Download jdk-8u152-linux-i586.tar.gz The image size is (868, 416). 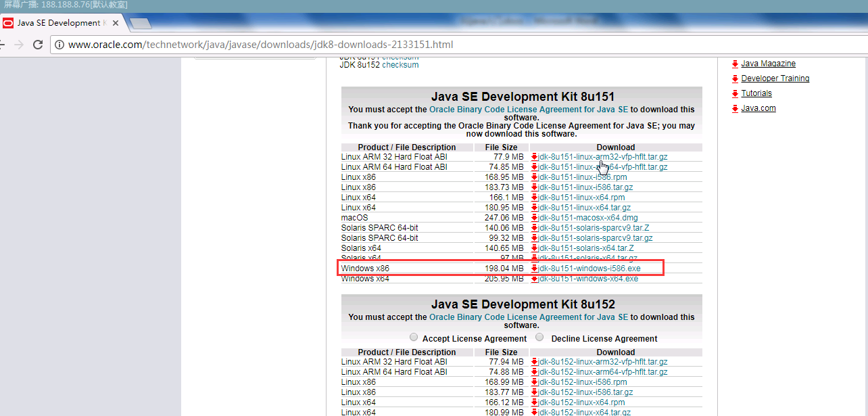[586, 392]
